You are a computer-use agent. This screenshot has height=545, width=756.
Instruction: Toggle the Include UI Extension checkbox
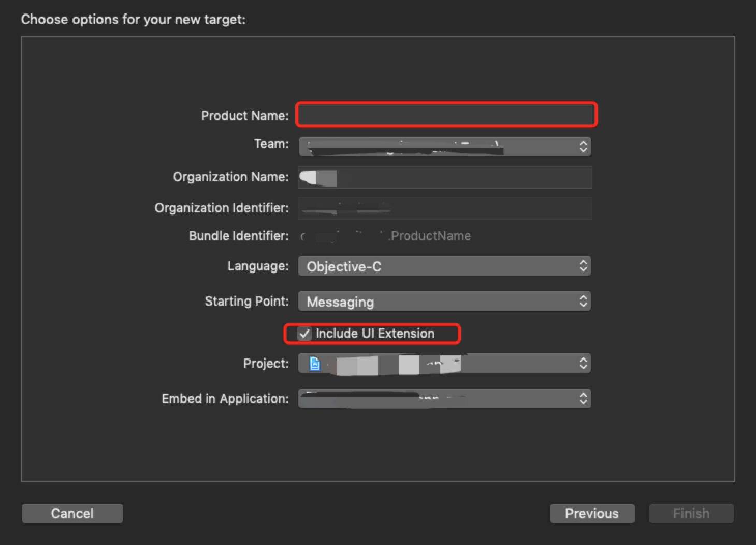[304, 334]
